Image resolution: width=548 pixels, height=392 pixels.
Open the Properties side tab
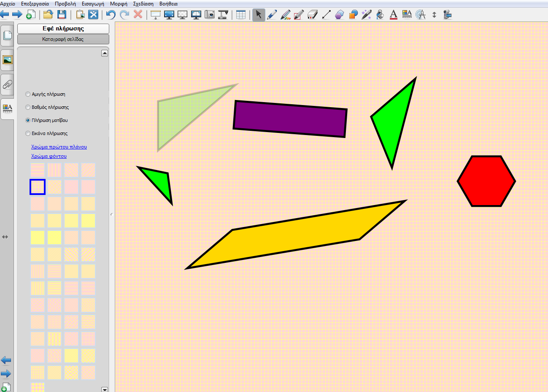[7, 108]
